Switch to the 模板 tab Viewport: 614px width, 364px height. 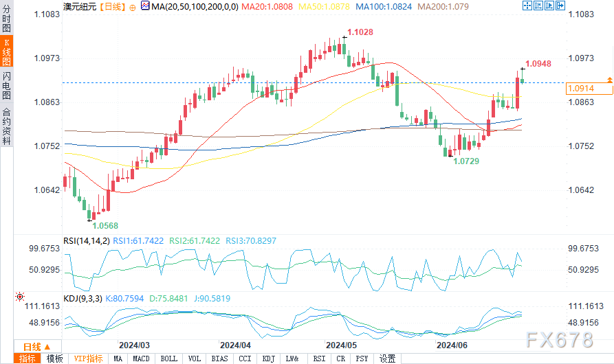54,359
